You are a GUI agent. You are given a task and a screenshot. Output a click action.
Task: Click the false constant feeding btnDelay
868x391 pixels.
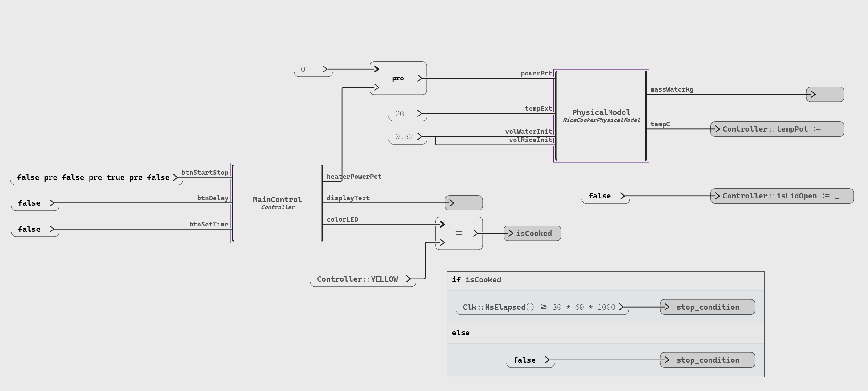(29, 203)
